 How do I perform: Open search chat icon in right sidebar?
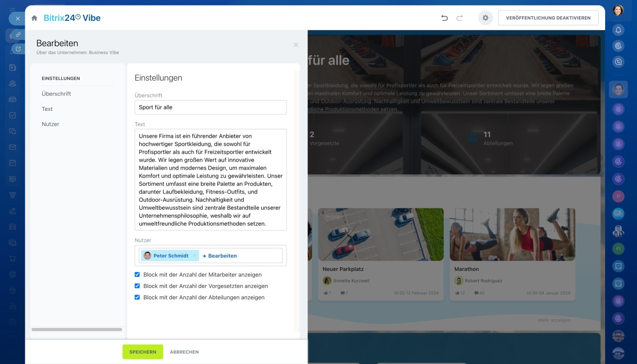[618, 62]
